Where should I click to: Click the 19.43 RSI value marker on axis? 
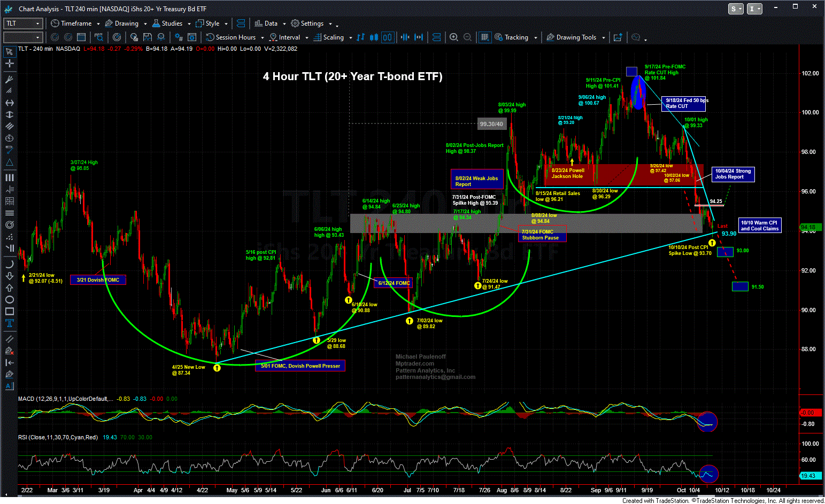click(810, 476)
